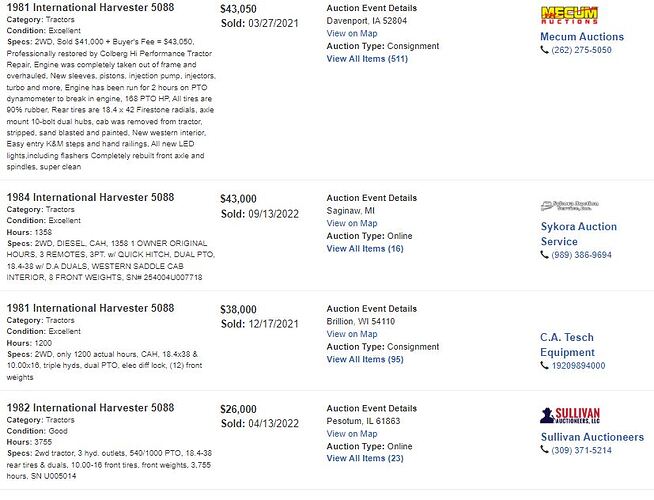Open Sullivan Auctioneers company link
Screen dimensions: 654x500
click(x=592, y=437)
